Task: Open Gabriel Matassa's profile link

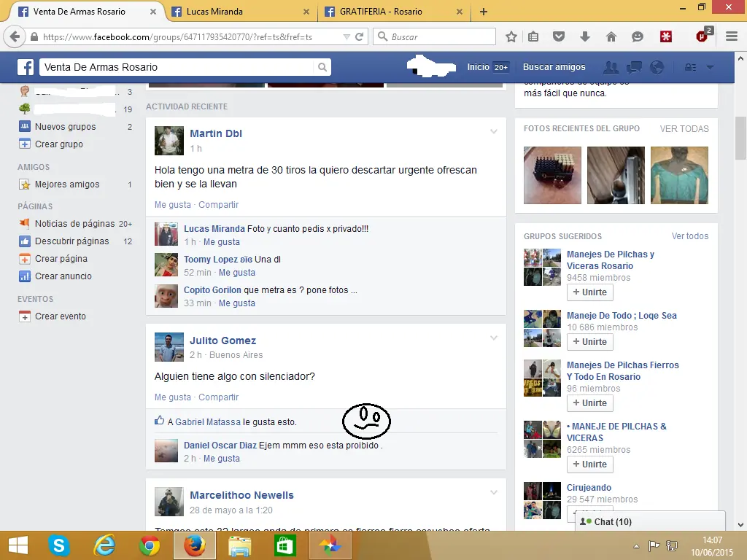Action: click(x=208, y=422)
